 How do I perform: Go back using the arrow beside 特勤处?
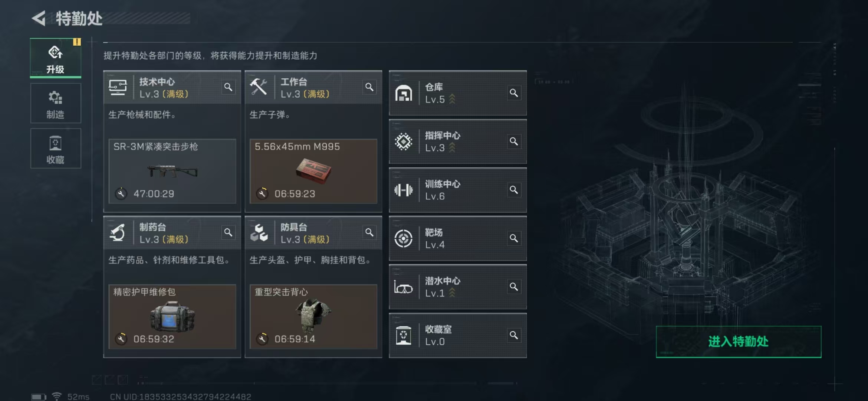(x=39, y=18)
